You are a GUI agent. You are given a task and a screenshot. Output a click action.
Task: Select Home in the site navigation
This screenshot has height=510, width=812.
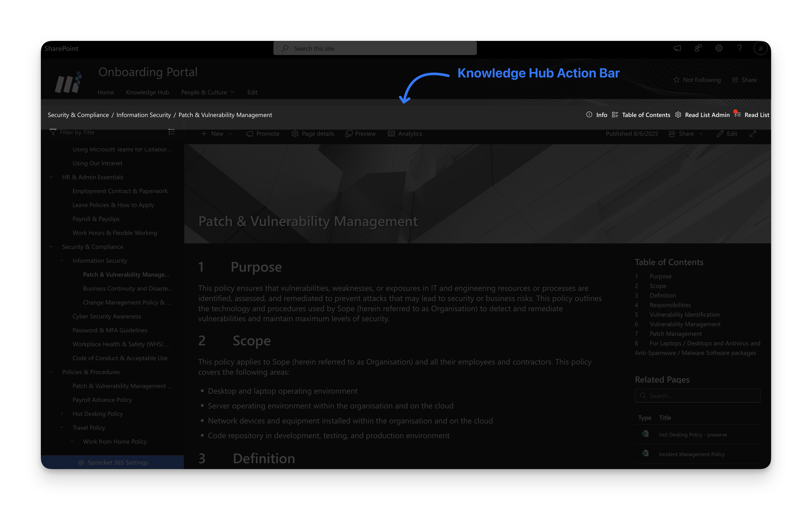[x=105, y=92]
